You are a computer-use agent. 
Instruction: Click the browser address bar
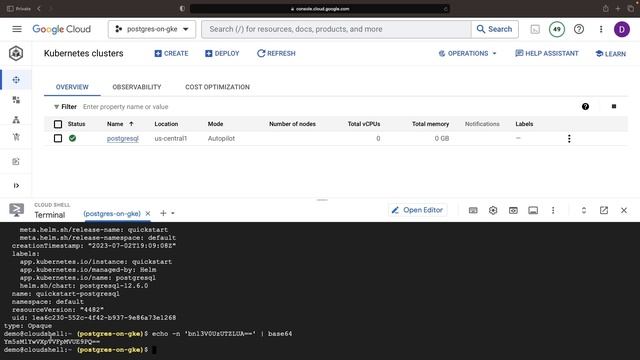(x=320, y=9)
